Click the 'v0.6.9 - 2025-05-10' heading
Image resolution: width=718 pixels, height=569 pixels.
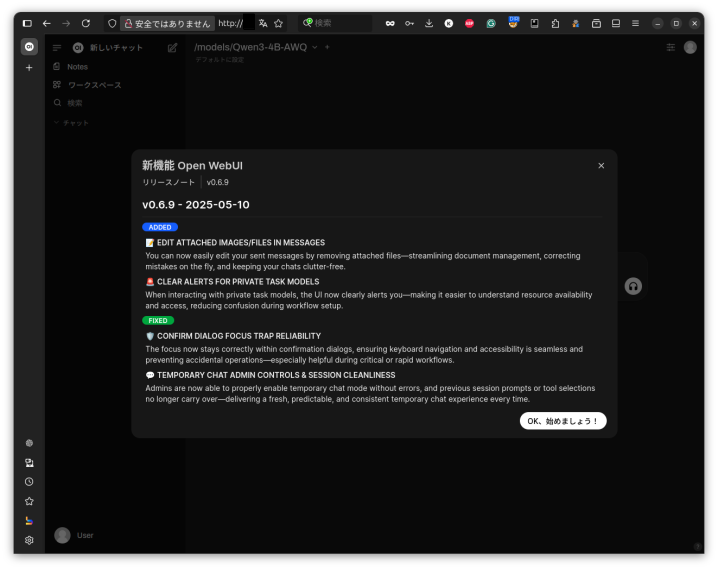[x=196, y=205]
